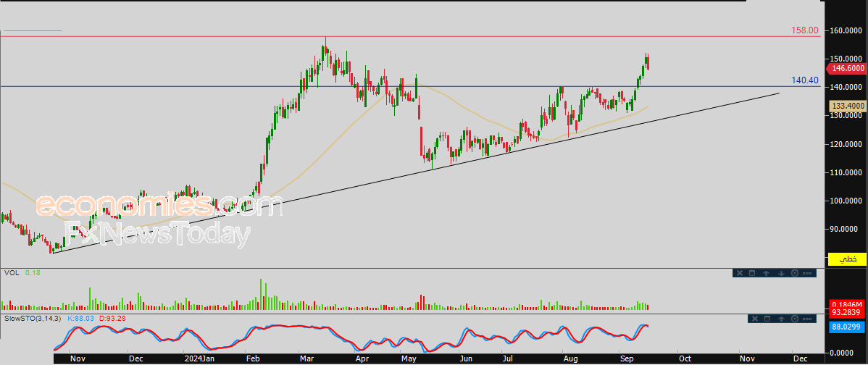Select the red 146.6000 price tag
Viewport: 868px width, 365px height.
click(x=846, y=69)
